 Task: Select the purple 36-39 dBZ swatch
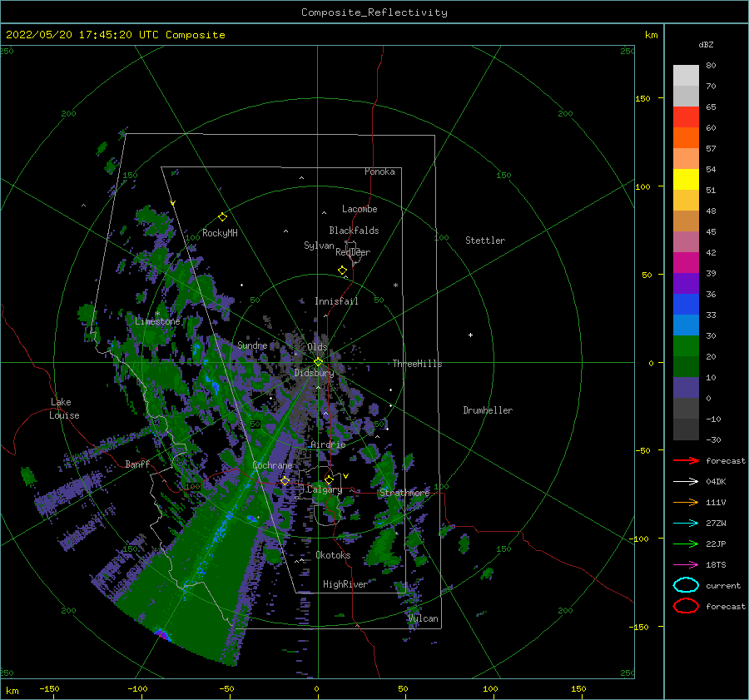coord(686,284)
